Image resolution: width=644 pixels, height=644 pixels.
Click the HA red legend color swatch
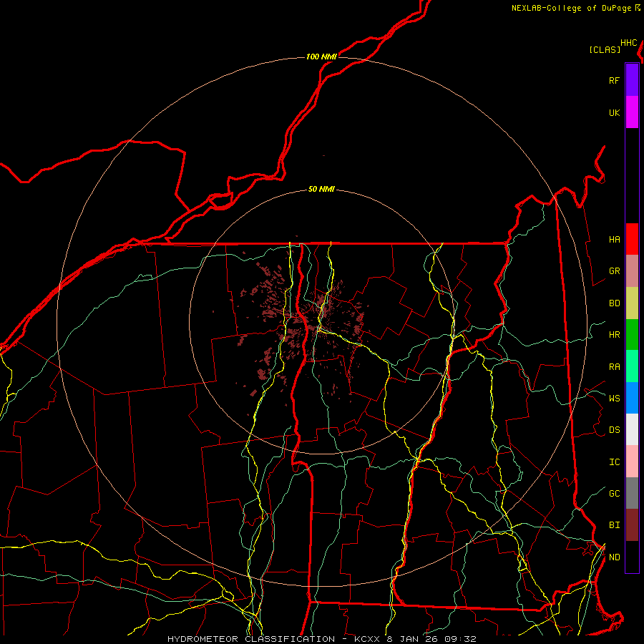pos(632,239)
